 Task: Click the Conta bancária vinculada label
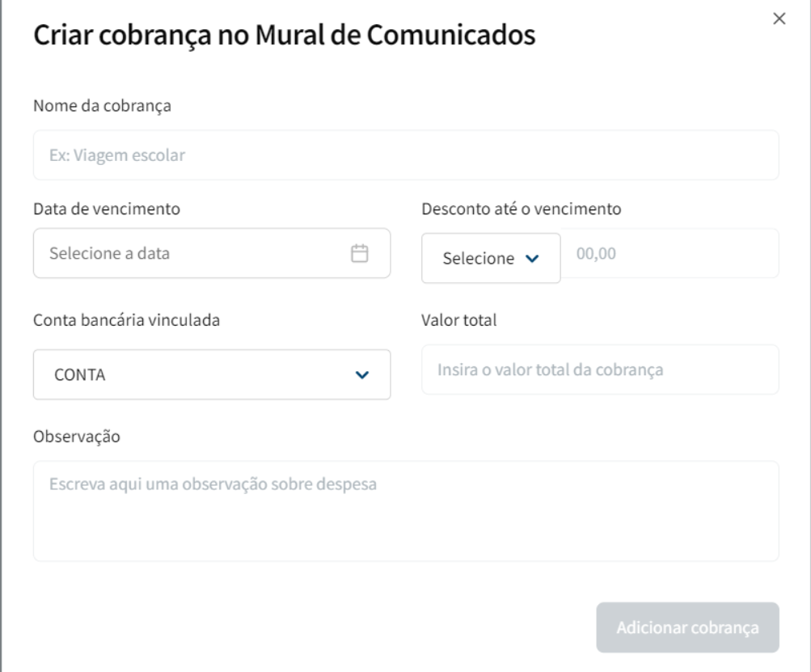pos(126,319)
